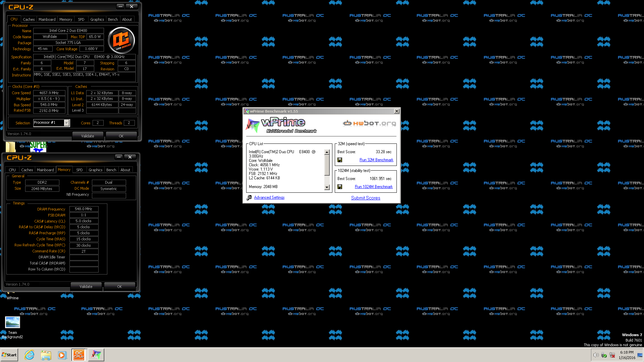The width and height of the screenshot is (644, 362).
Task: Click the Command Rate value 2T
Action: 84,251
